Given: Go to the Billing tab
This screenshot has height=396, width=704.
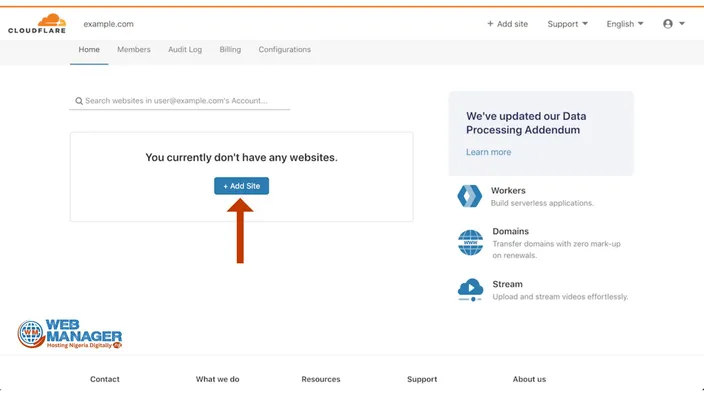Looking at the screenshot, I should coord(230,49).
